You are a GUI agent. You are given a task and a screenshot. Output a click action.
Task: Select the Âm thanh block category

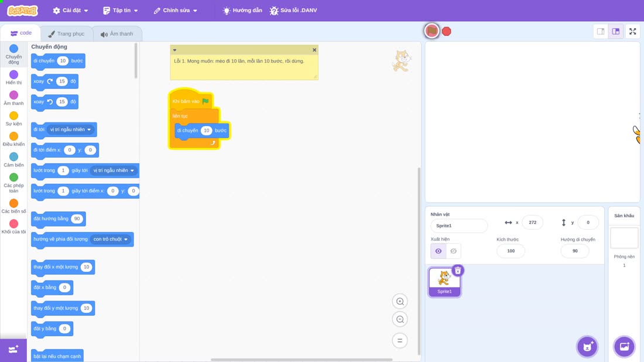coord(13,98)
